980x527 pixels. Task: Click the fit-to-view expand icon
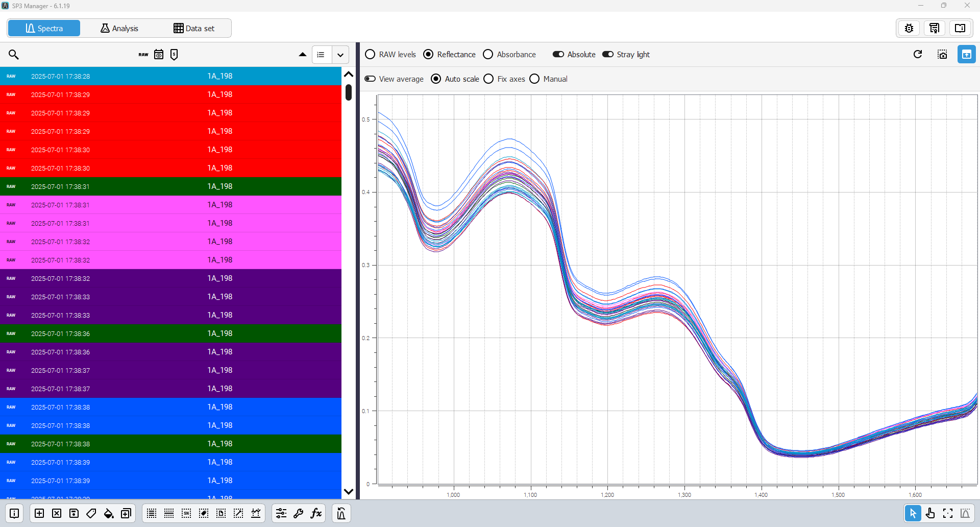pos(948,513)
